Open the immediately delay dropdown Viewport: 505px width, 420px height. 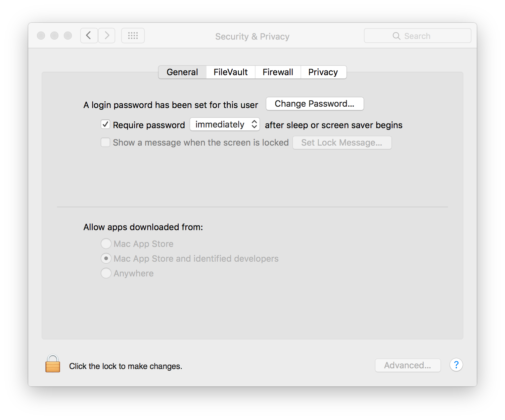point(225,124)
